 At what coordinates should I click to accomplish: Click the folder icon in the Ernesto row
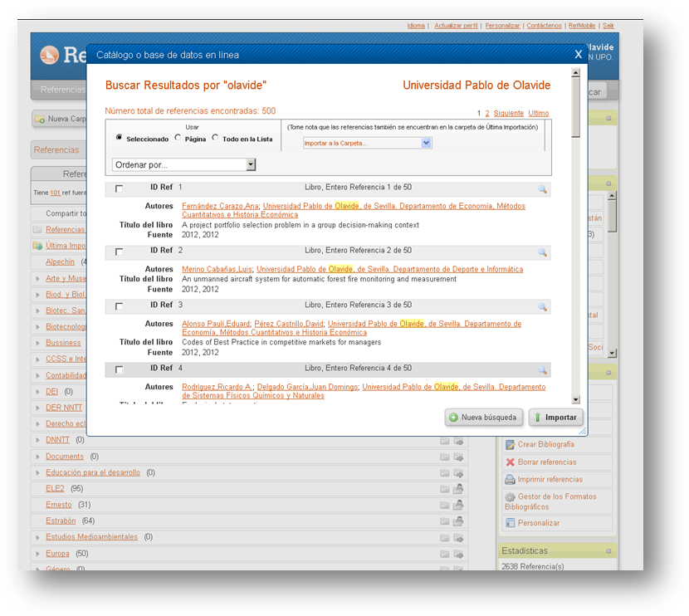point(445,506)
